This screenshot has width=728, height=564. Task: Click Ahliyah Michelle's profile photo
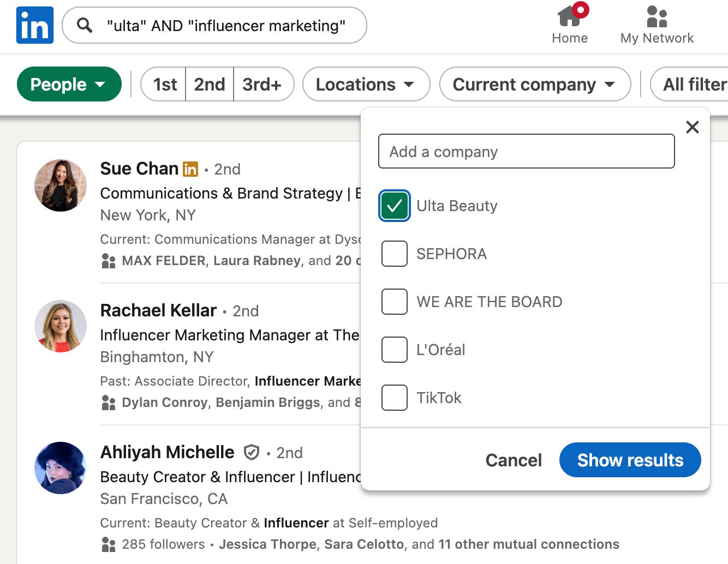click(61, 468)
